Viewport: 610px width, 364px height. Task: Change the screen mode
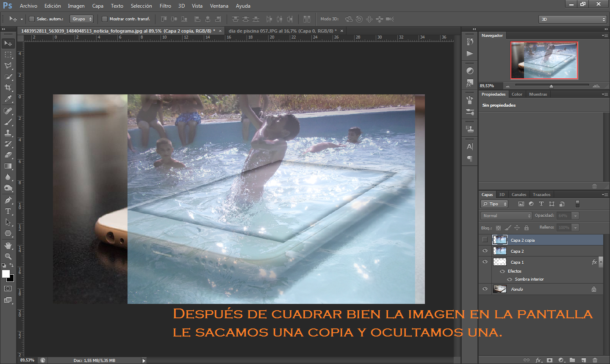(8, 300)
